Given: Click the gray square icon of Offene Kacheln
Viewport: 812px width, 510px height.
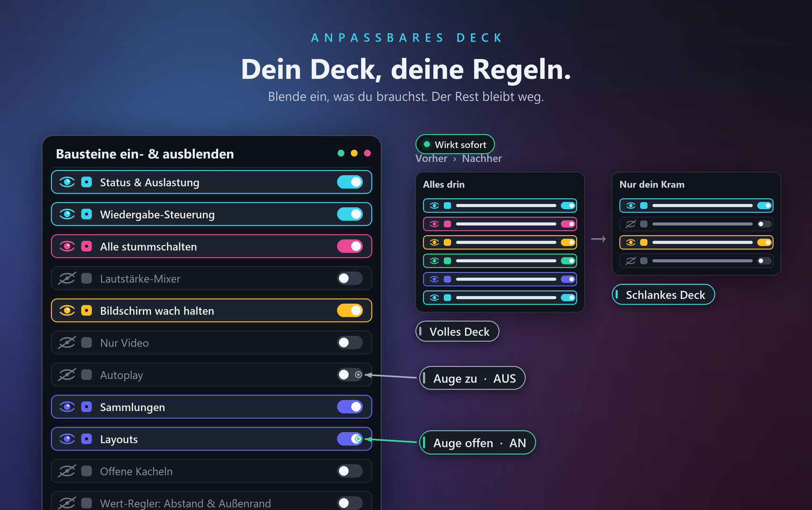Looking at the screenshot, I should pyautogui.click(x=86, y=471).
